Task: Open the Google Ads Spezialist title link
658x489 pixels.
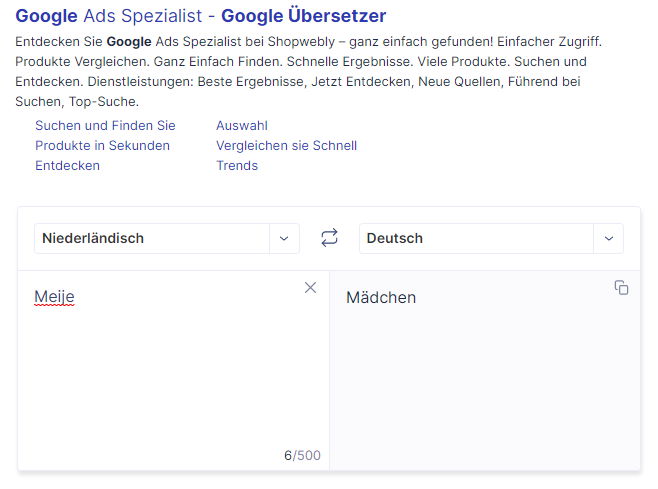Action: 200,16
